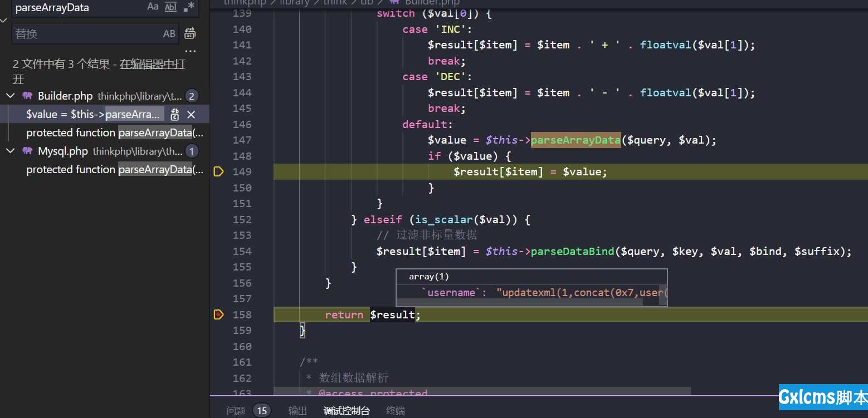Toggle Match Case (Aa) in search box
Image resolution: width=868 pixels, height=418 pixels.
tap(153, 7)
